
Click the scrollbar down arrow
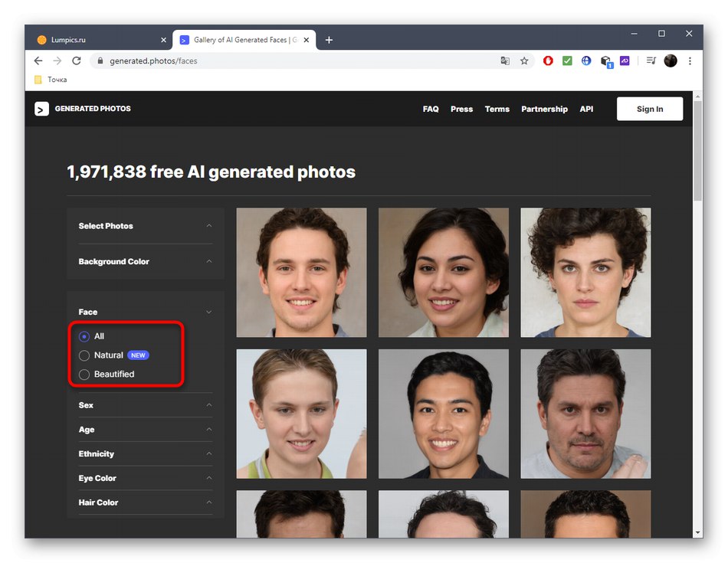tap(697, 533)
